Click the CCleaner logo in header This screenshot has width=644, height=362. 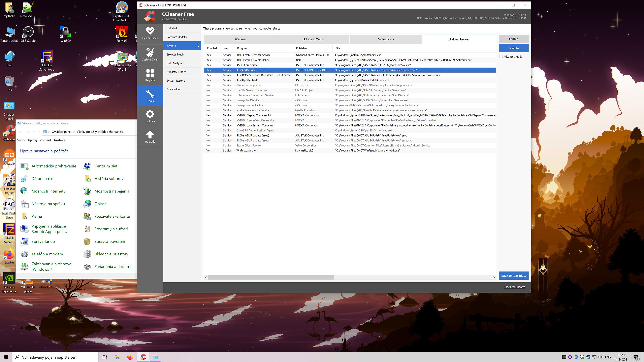[x=150, y=16]
